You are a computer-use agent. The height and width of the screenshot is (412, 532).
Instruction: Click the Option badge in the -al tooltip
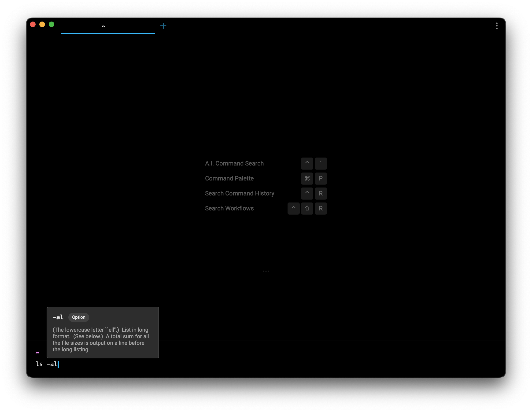(x=78, y=317)
